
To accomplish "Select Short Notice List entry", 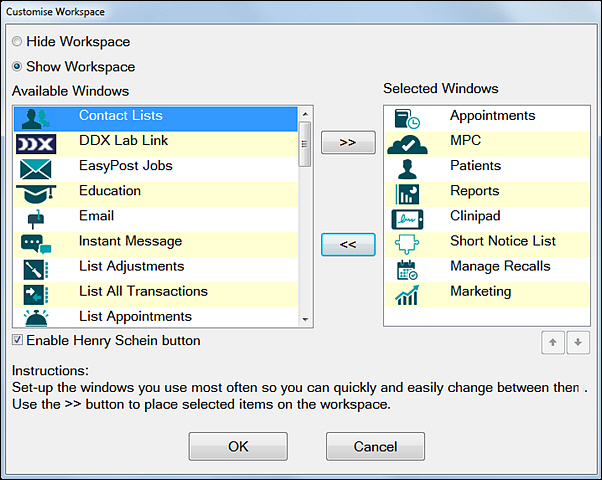I will click(x=487, y=245).
